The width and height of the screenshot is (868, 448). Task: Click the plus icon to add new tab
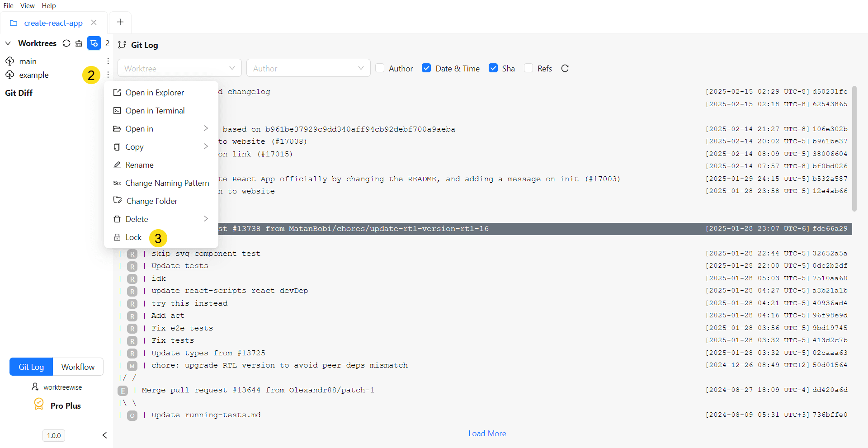(x=120, y=22)
